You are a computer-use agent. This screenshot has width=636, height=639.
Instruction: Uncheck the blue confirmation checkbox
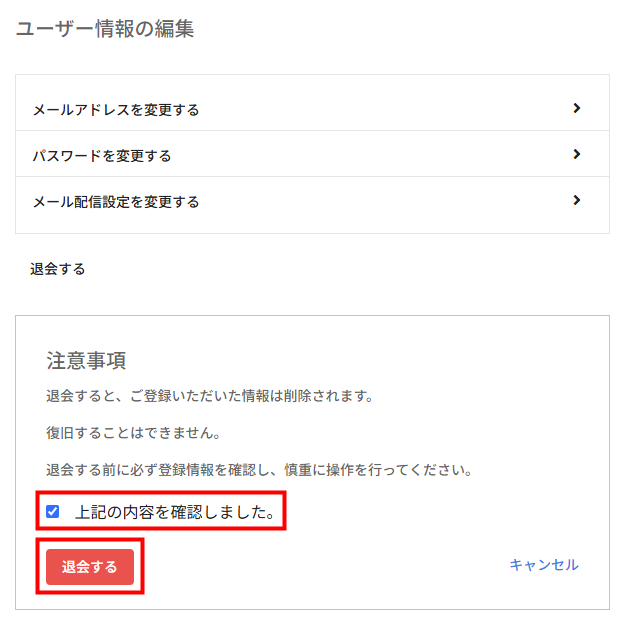click(x=53, y=512)
